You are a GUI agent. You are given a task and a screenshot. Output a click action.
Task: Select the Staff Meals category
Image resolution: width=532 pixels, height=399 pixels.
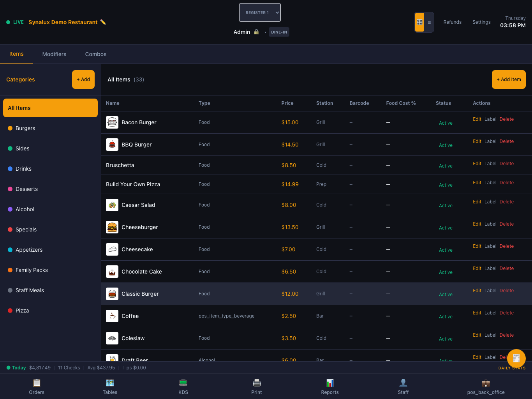pyautogui.click(x=50, y=290)
